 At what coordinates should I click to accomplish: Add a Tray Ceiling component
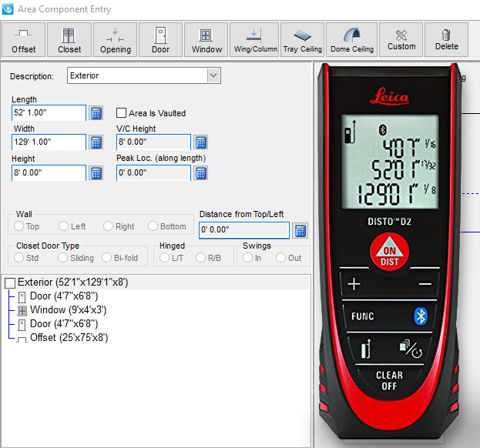(303, 40)
